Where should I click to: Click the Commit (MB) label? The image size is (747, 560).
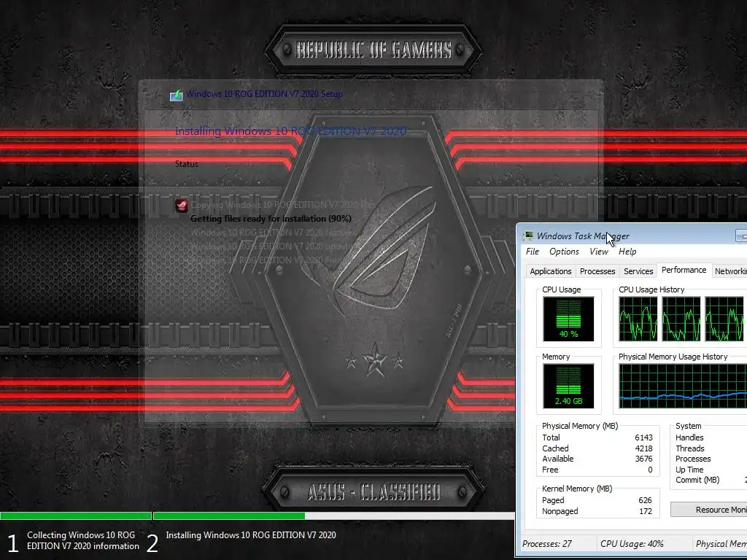click(697, 480)
